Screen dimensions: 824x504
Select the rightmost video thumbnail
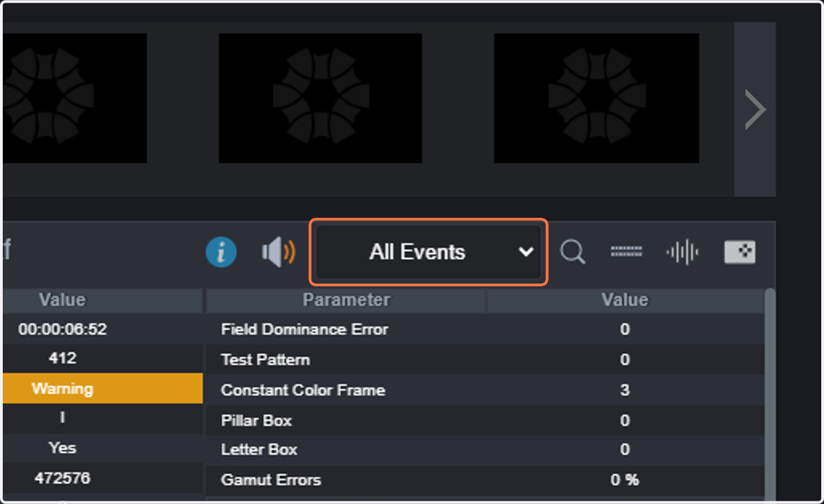click(x=596, y=98)
